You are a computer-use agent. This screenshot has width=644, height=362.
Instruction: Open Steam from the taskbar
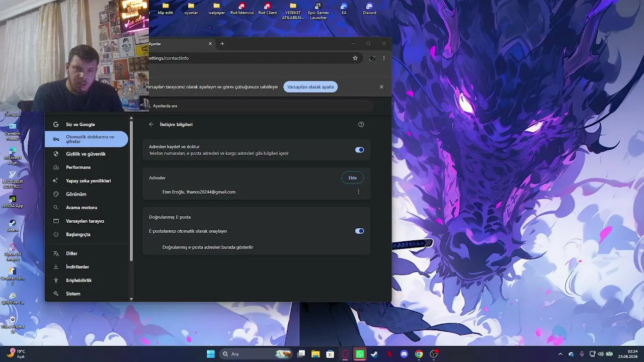(374, 354)
